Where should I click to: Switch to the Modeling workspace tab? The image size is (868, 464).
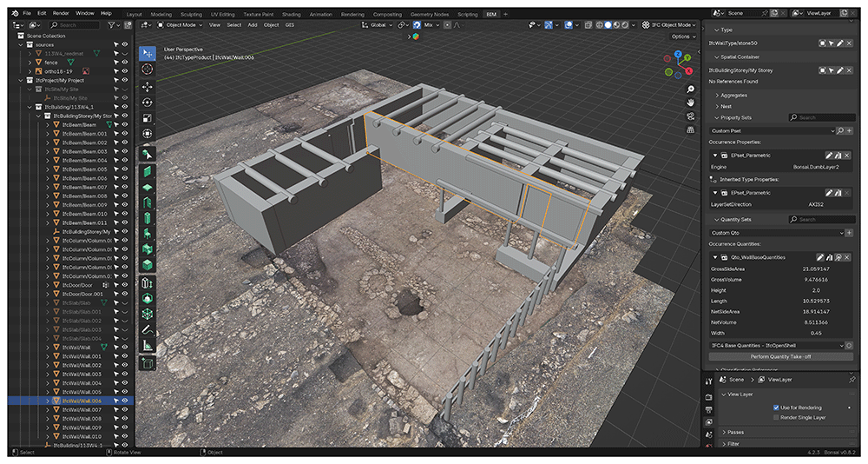tap(161, 15)
